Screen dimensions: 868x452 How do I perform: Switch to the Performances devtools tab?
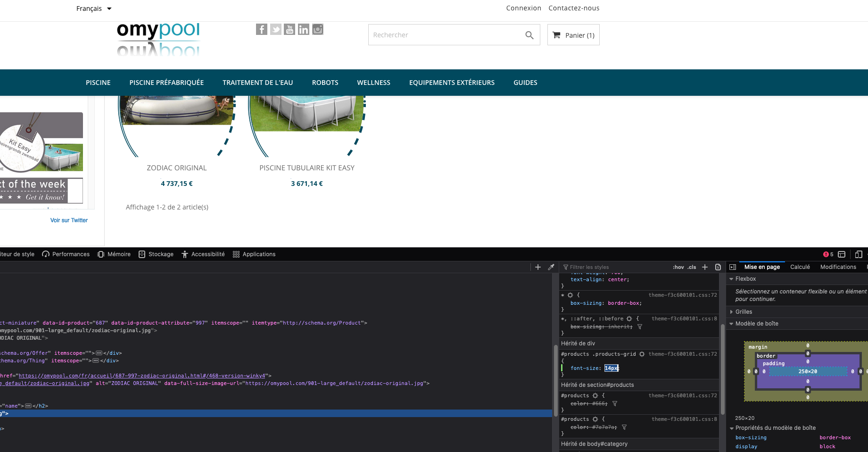tap(66, 254)
